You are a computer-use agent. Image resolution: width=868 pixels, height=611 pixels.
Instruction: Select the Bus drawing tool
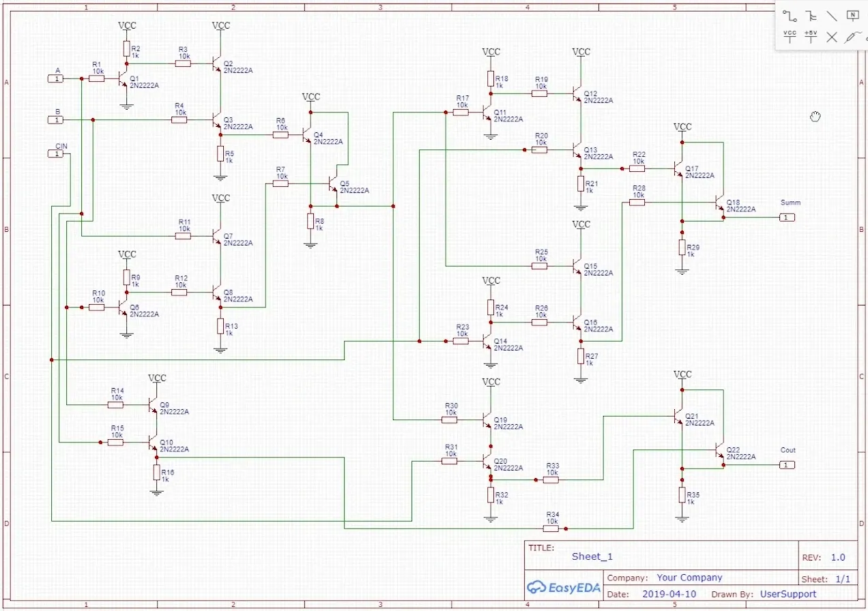[x=811, y=15]
